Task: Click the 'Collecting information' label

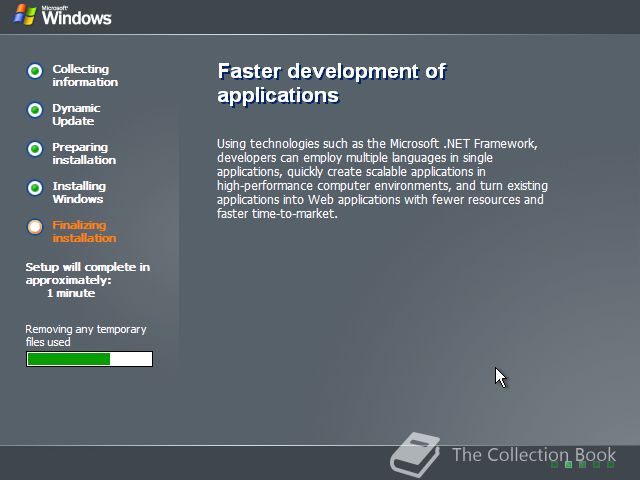Action: [x=85, y=76]
